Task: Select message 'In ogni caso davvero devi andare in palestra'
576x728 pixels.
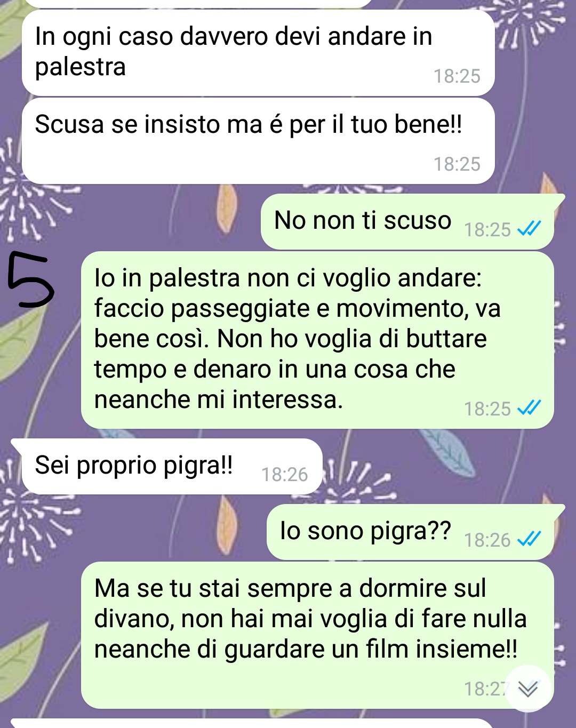Action: (x=258, y=53)
